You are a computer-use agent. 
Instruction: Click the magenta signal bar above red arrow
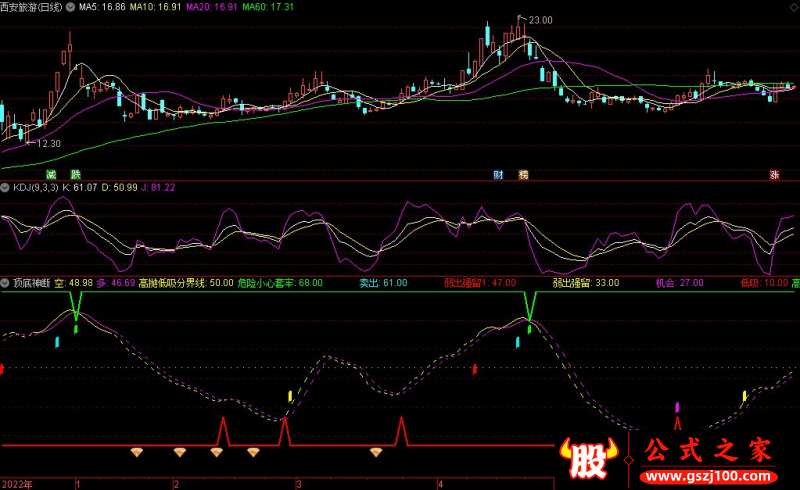(x=678, y=406)
